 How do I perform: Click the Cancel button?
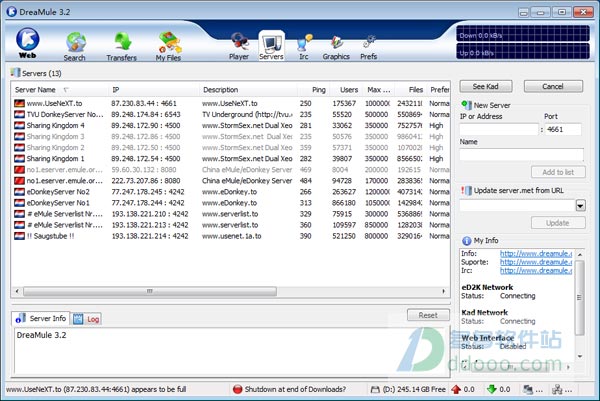[x=553, y=86]
